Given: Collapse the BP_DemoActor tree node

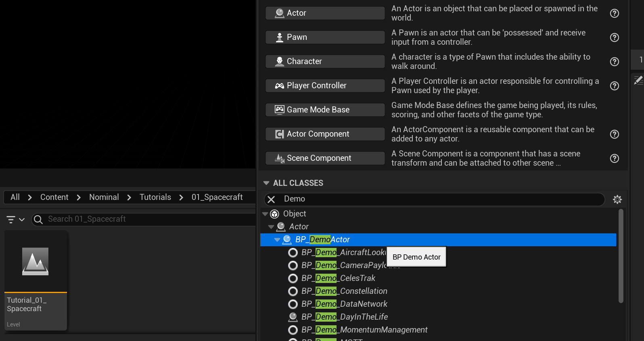Looking at the screenshot, I should [x=277, y=240].
